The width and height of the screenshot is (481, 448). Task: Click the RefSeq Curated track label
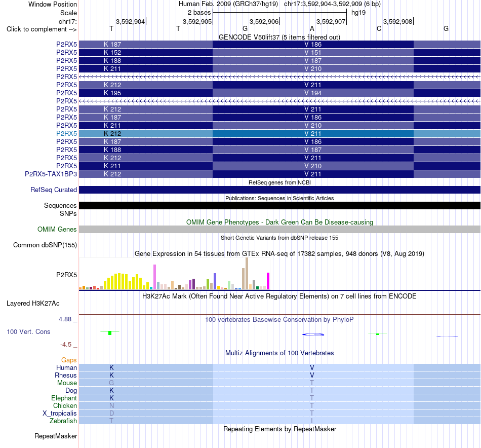pyautogui.click(x=54, y=190)
